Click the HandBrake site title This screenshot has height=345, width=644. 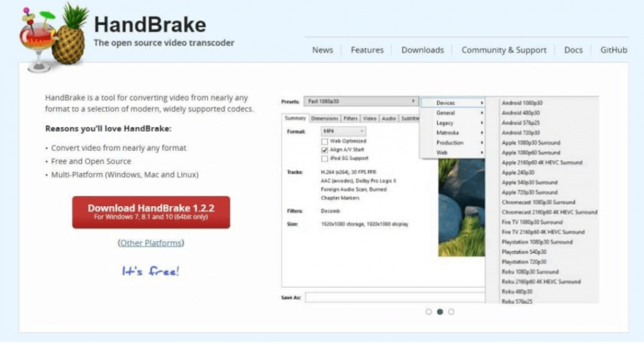pos(150,25)
